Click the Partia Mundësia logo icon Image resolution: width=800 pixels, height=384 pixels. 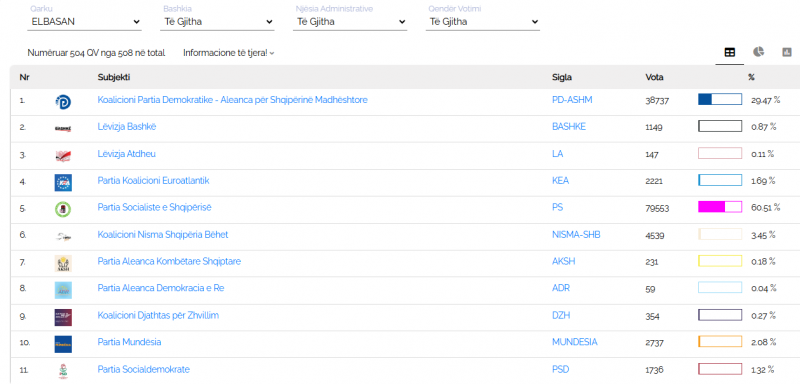click(63, 344)
